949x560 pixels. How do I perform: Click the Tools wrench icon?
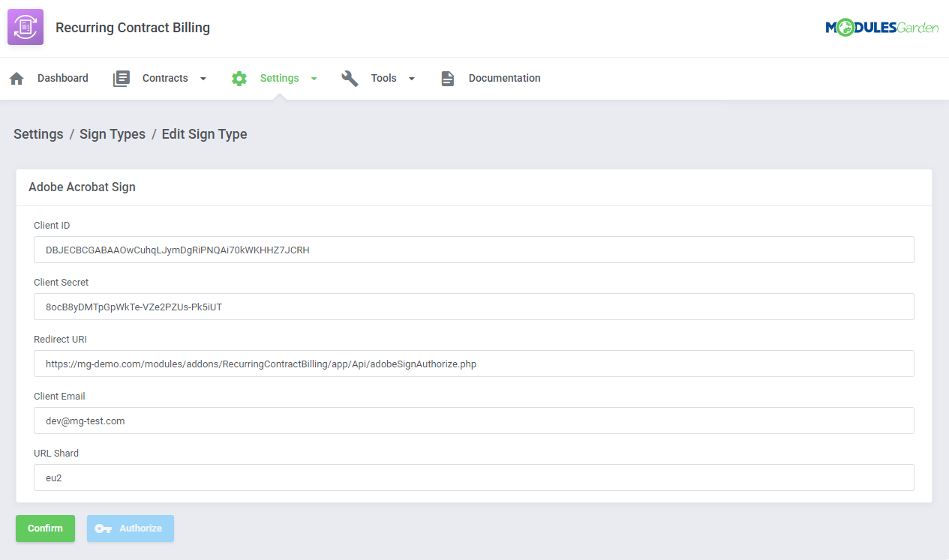tap(350, 78)
